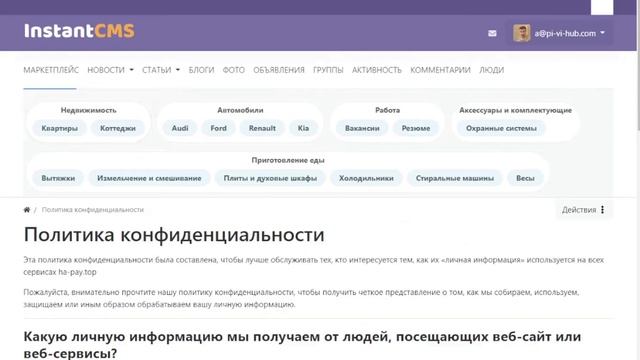
Task: Choose the Охранные системы pill
Action: [501, 128]
